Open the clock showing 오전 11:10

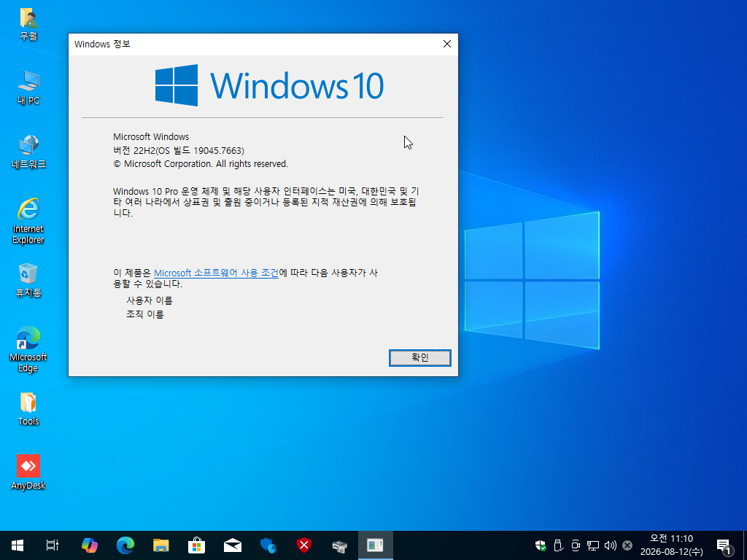pos(671,545)
